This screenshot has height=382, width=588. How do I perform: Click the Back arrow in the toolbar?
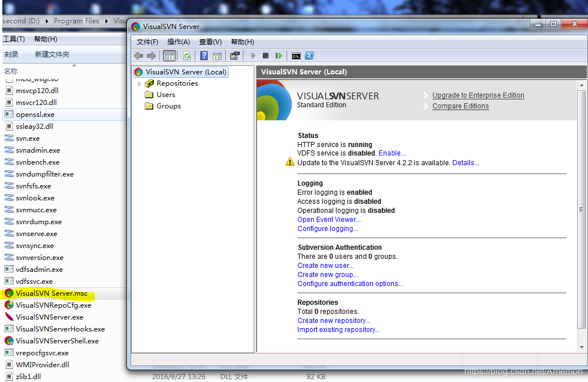pyautogui.click(x=138, y=56)
